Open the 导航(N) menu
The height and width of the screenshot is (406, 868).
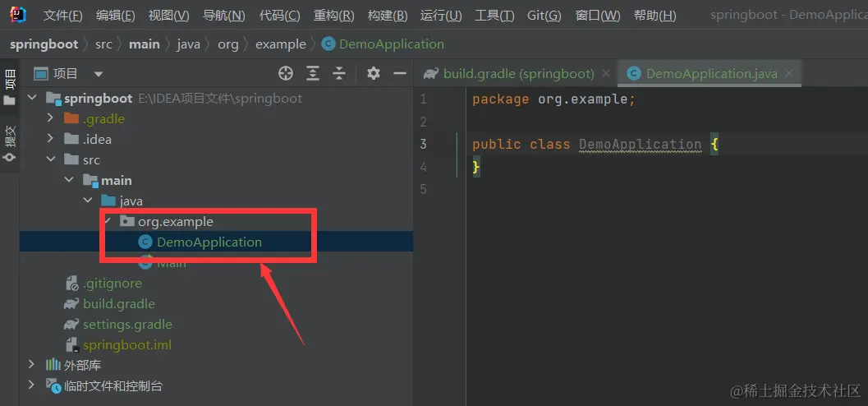click(223, 16)
